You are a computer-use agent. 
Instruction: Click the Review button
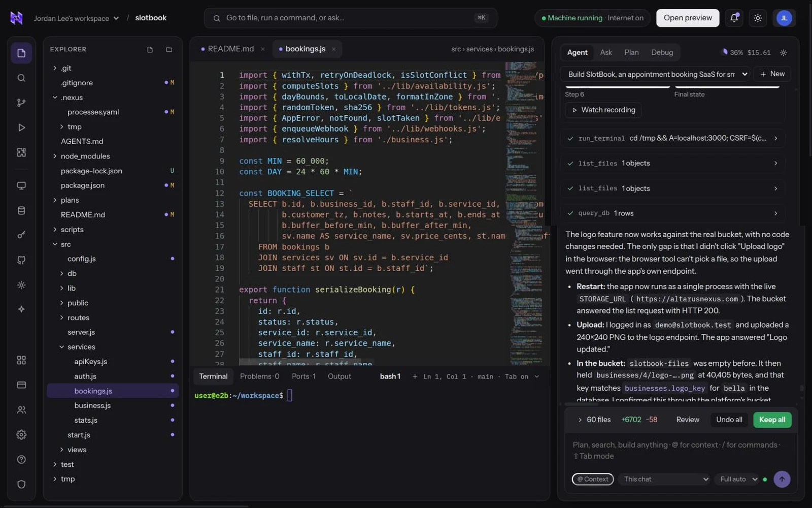pyautogui.click(x=688, y=420)
